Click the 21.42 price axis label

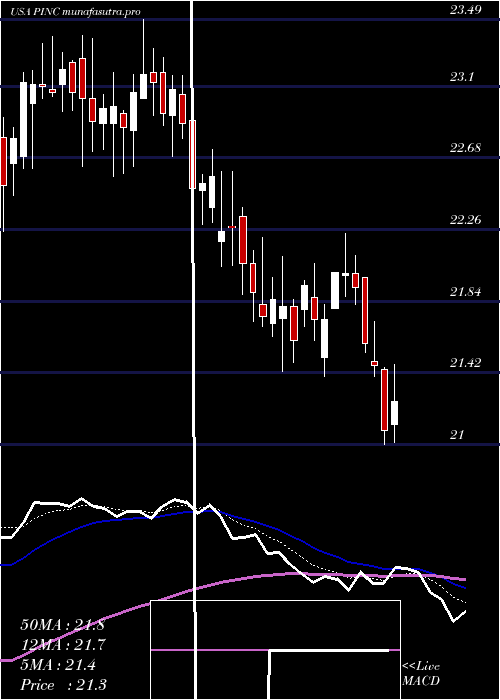coord(466,363)
